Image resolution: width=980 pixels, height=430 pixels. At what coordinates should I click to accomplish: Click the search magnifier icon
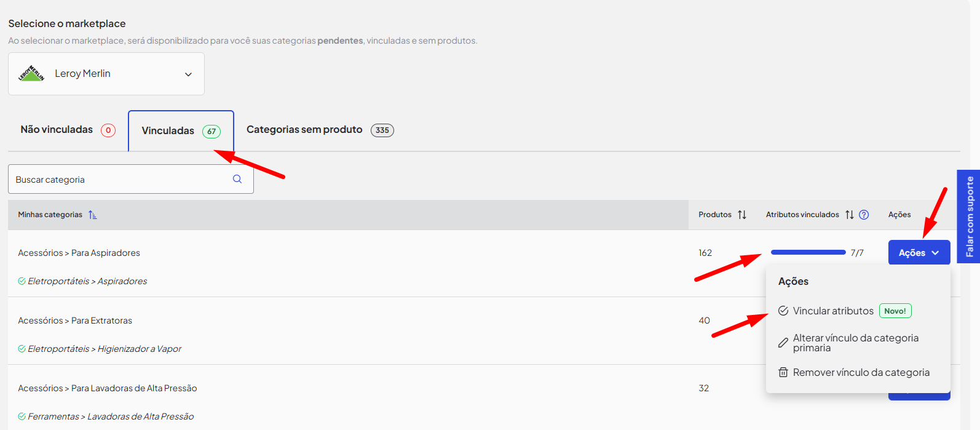pos(237,179)
